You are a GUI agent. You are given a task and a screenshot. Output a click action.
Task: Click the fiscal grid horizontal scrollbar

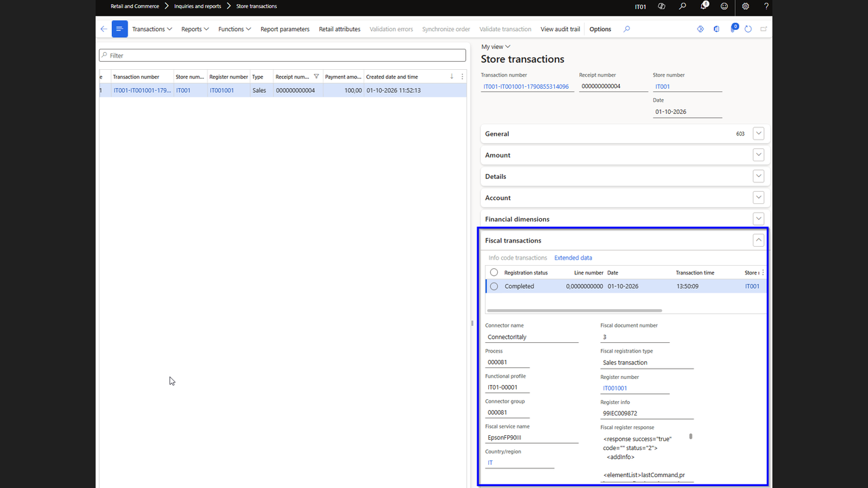point(574,310)
